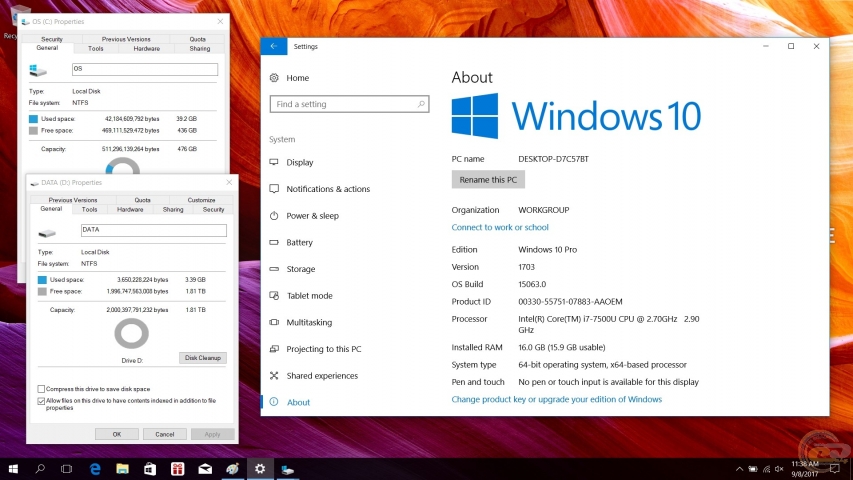Click the Find a setting search box
853x480 pixels.
tap(349, 104)
